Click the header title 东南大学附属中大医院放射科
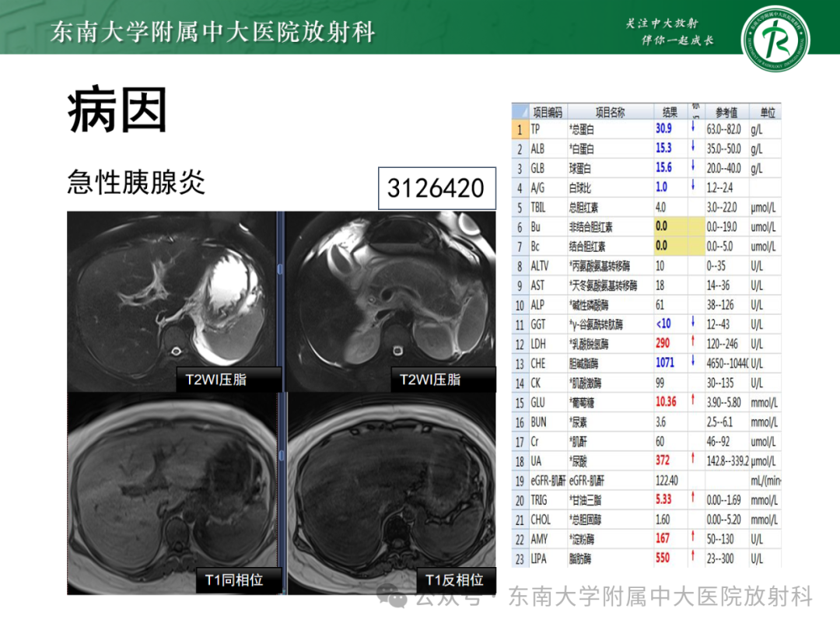Screen dimensions: 840x630 pos(213,32)
